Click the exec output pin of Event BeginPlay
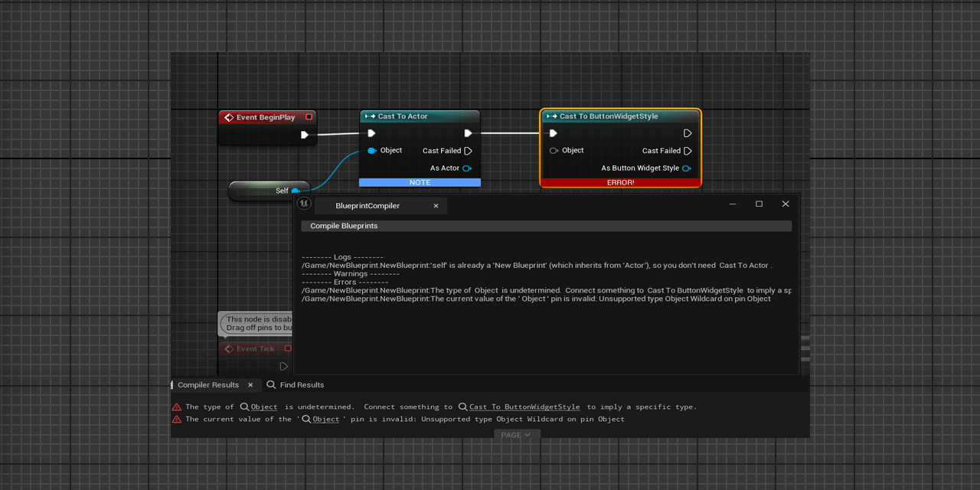 pos(305,134)
